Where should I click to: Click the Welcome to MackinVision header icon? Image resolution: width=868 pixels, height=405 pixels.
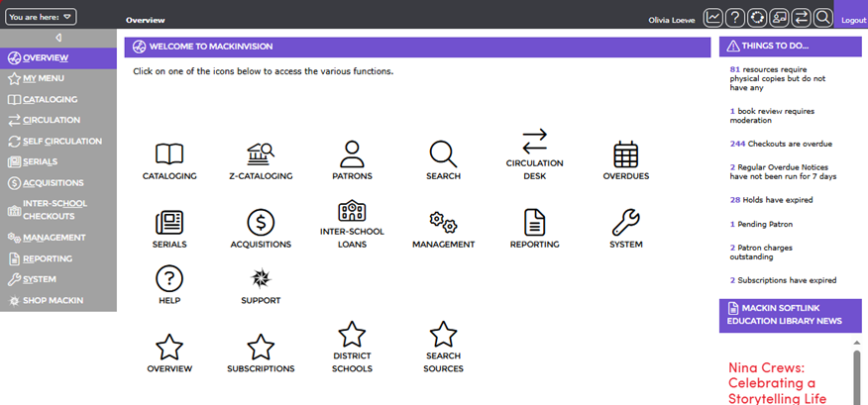click(x=139, y=47)
